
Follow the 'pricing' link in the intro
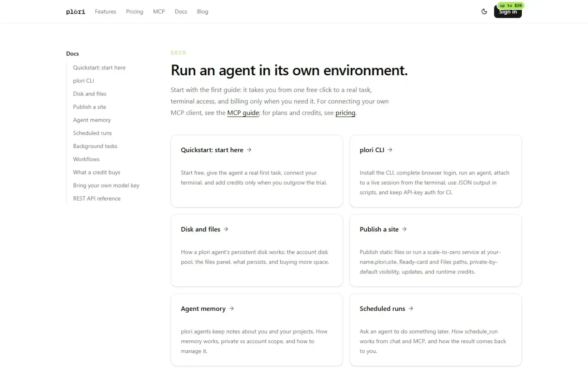[x=345, y=113]
